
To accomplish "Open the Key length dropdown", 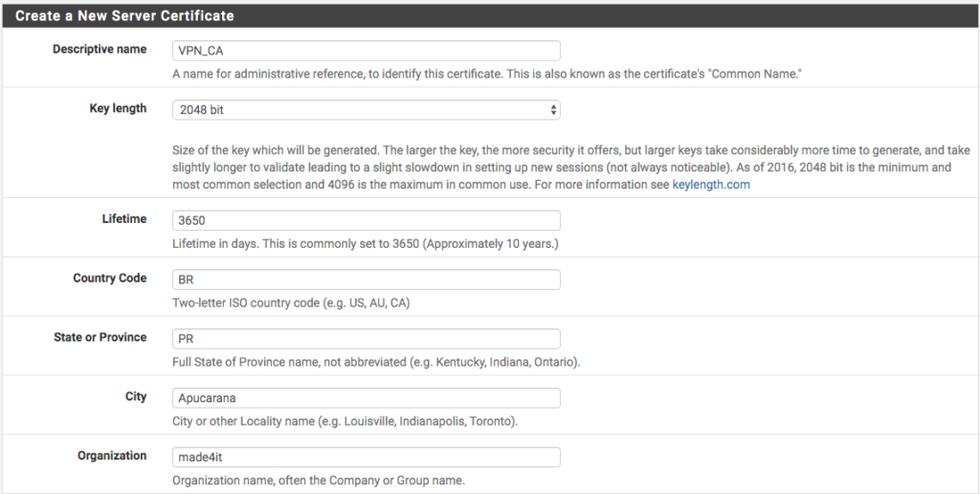I will [x=367, y=109].
